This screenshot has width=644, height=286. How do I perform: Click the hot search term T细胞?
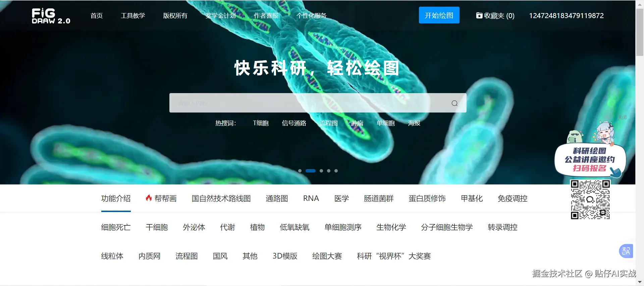261,123
